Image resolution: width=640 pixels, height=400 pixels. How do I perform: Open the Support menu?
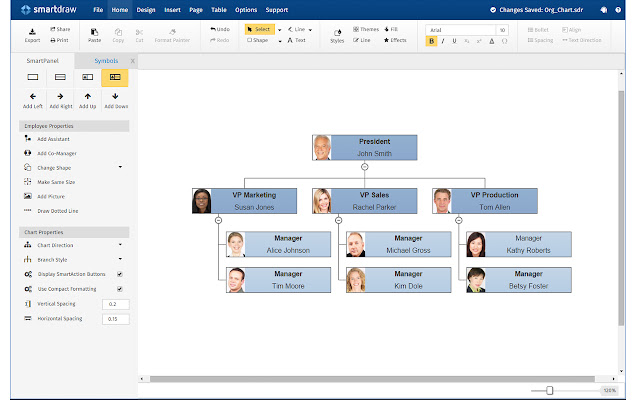click(277, 10)
